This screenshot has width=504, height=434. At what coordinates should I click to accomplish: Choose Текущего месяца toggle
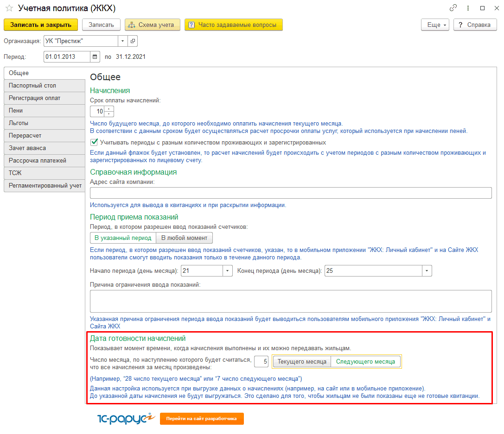tap(302, 362)
